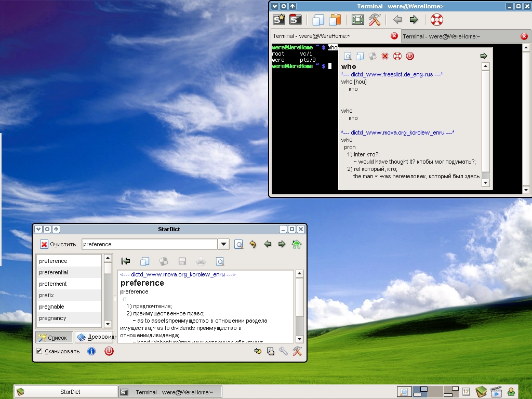Open StarDict info via the blue i icon
Screen dimensions: 532x399
pyautogui.click(x=91, y=352)
